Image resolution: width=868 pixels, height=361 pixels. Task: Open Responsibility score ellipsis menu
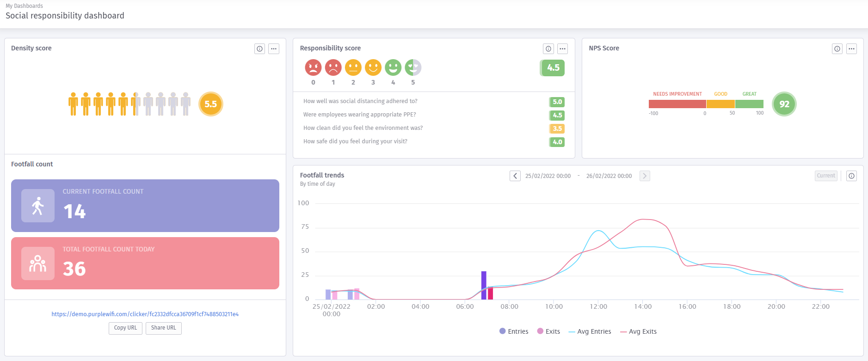pos(562,49)
